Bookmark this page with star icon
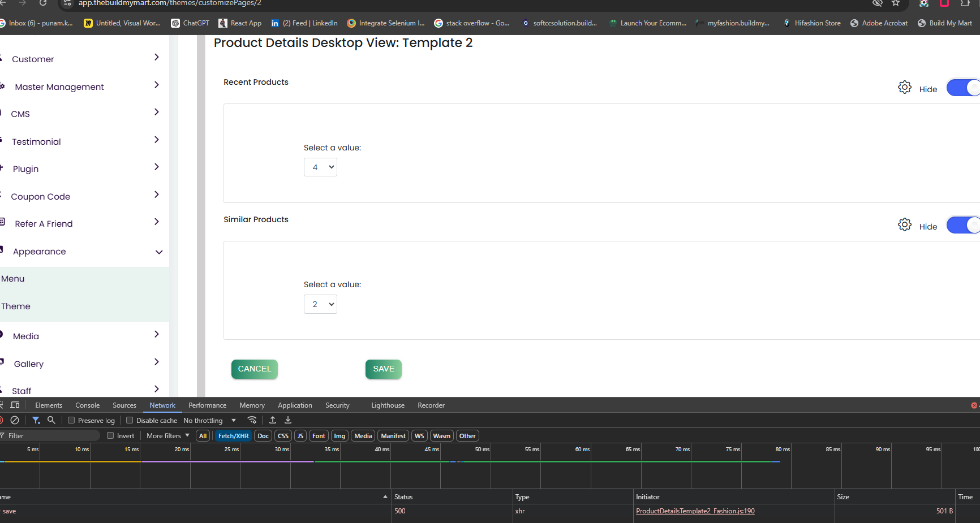 896,3
